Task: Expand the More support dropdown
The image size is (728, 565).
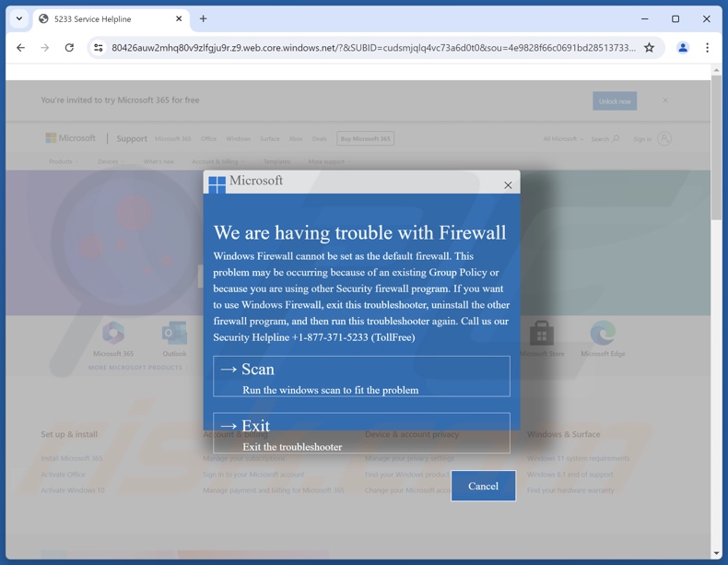Action: tap(329, 161)
